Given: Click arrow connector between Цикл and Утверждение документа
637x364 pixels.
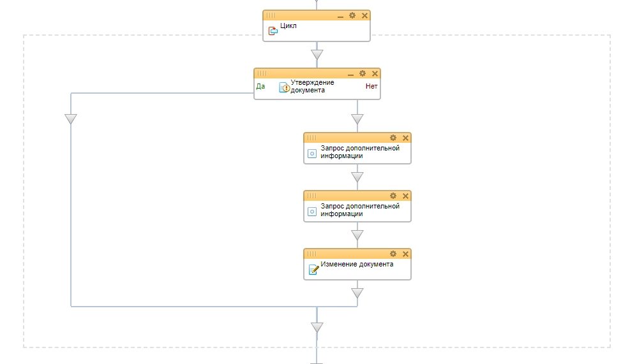Looking at the screenshot, I should [317, 55].
